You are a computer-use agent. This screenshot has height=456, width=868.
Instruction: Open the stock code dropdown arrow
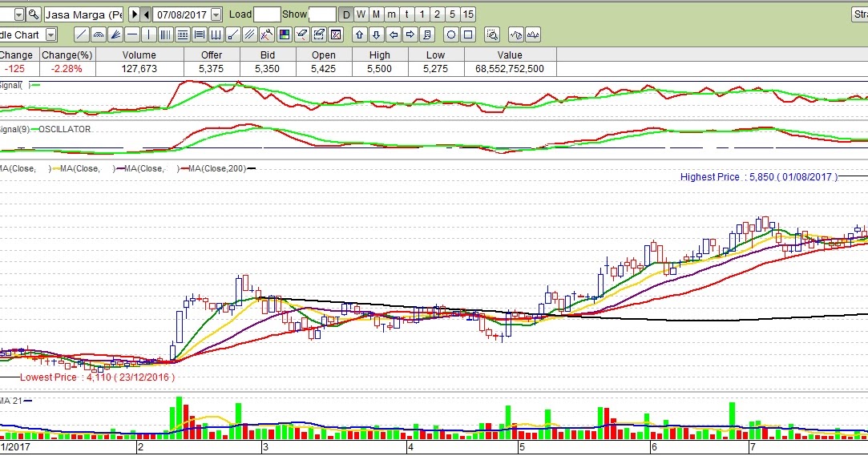pyautogui.click(x=18, y=14)
